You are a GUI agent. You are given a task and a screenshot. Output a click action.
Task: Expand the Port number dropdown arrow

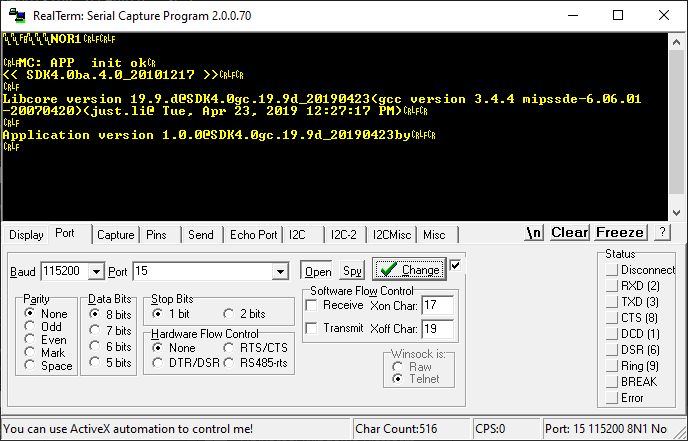280,272
